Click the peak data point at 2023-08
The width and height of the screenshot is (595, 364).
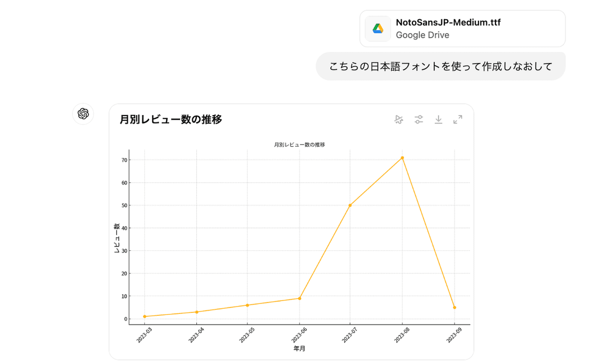[402, 158]
